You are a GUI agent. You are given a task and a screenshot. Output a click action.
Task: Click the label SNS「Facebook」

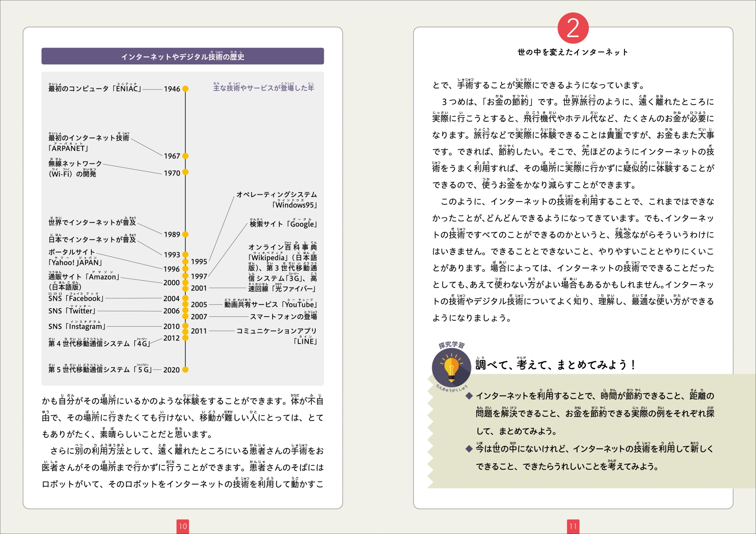76,298
